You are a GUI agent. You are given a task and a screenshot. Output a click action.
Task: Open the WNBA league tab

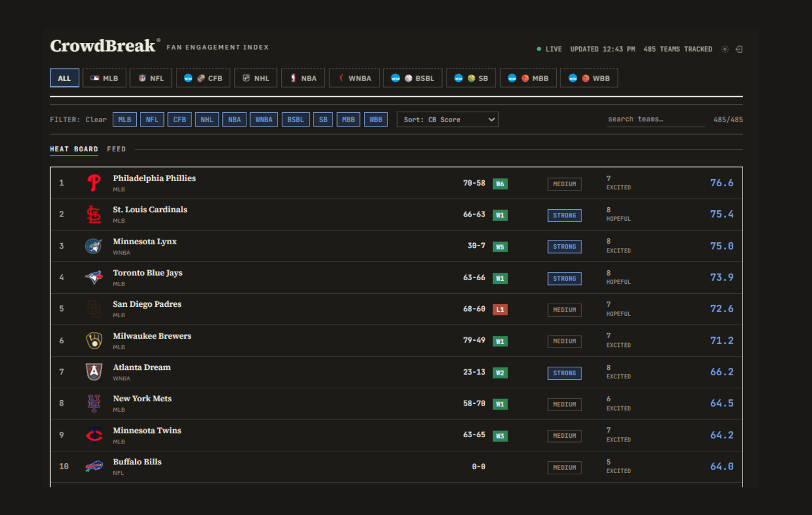[354, 78]
